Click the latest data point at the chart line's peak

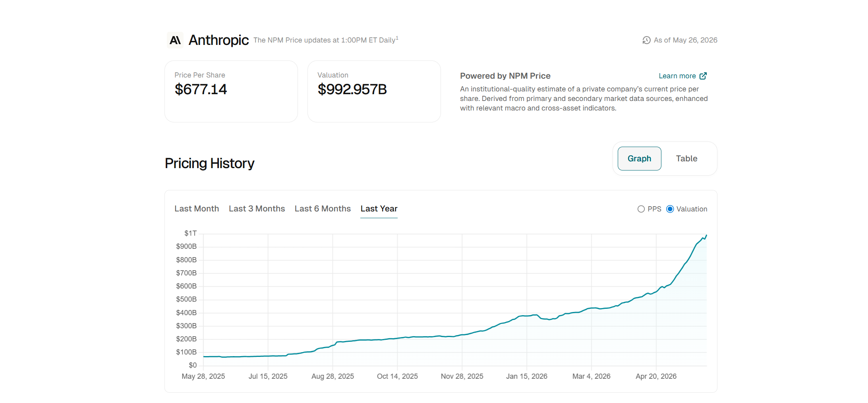tap(706, 235)
